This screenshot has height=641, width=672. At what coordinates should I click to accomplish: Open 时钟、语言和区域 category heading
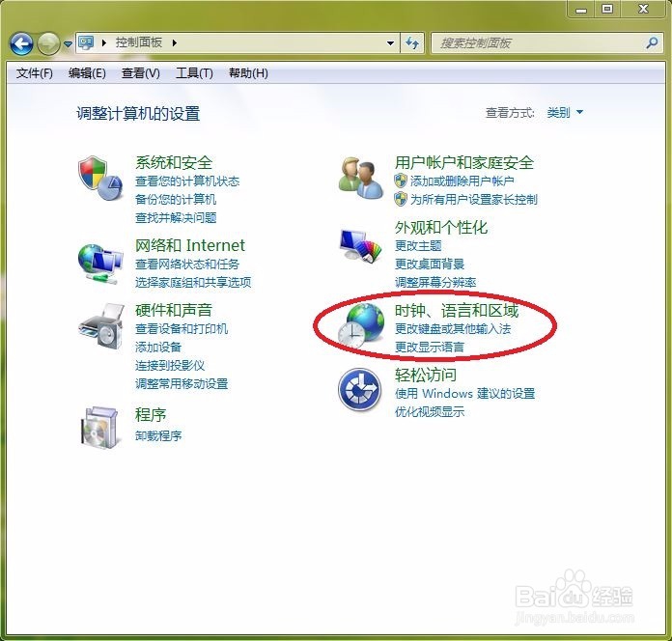457,310
